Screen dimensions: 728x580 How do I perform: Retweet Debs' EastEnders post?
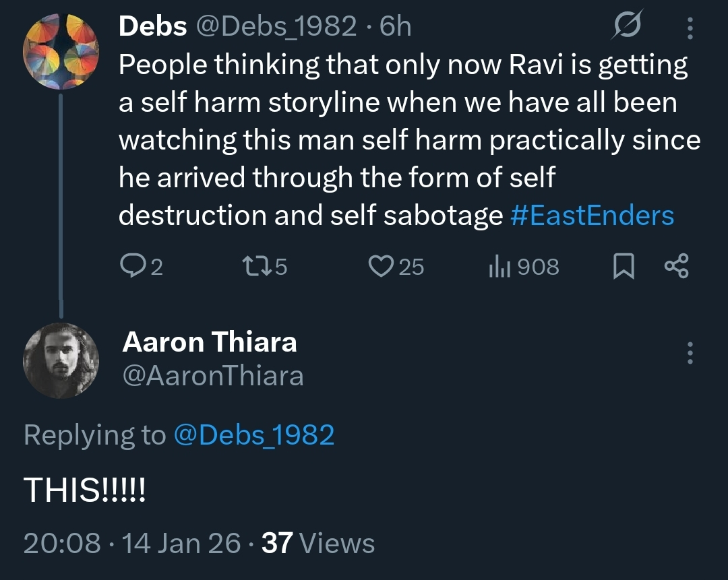[x=253, y=267]
